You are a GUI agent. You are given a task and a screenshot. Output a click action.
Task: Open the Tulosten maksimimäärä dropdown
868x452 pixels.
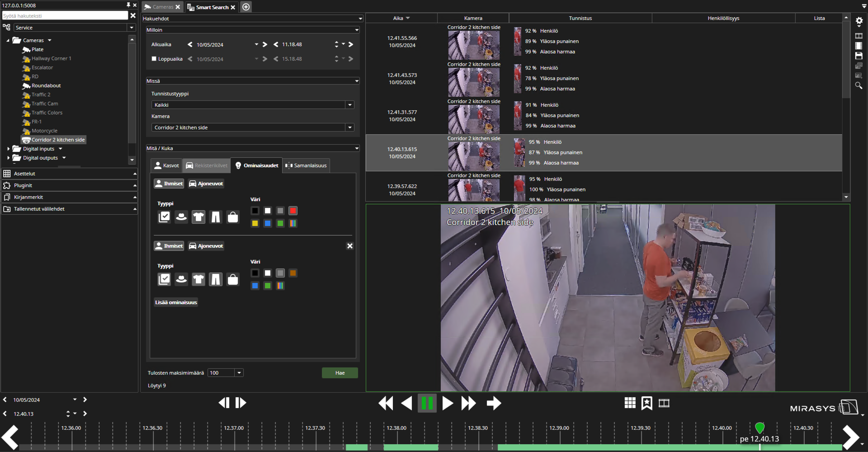pos(239,373)
